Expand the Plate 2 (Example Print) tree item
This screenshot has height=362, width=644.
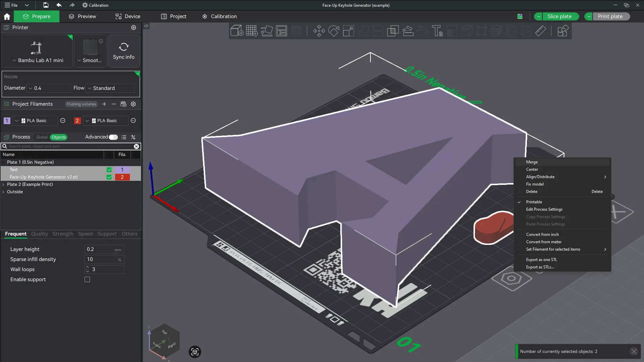[3, 185]
